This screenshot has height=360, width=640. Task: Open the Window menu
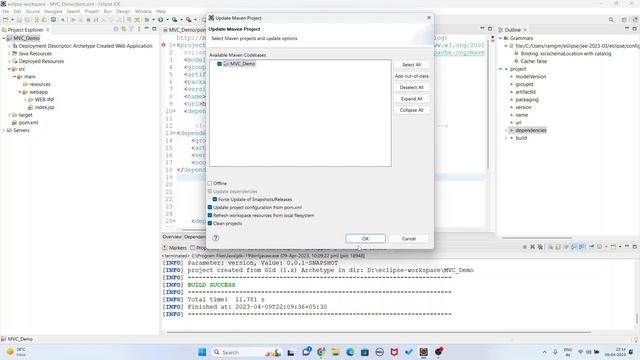pos(143,11)
